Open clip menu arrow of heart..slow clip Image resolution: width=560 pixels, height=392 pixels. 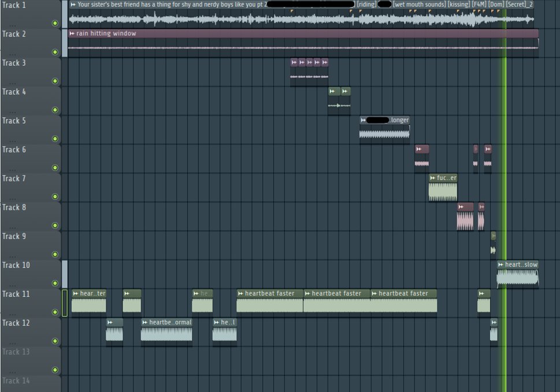pyautogui.click(x=500, y=264)
